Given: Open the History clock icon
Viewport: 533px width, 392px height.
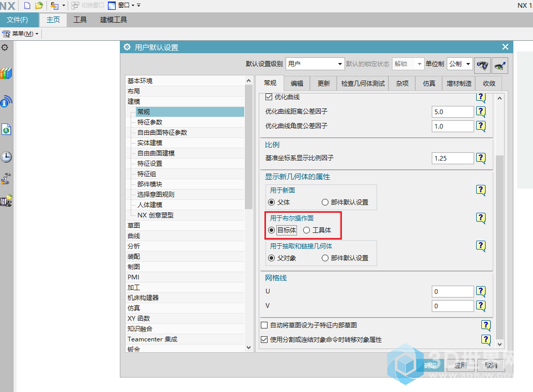Looking at the screenshot, I should (6, 157).
